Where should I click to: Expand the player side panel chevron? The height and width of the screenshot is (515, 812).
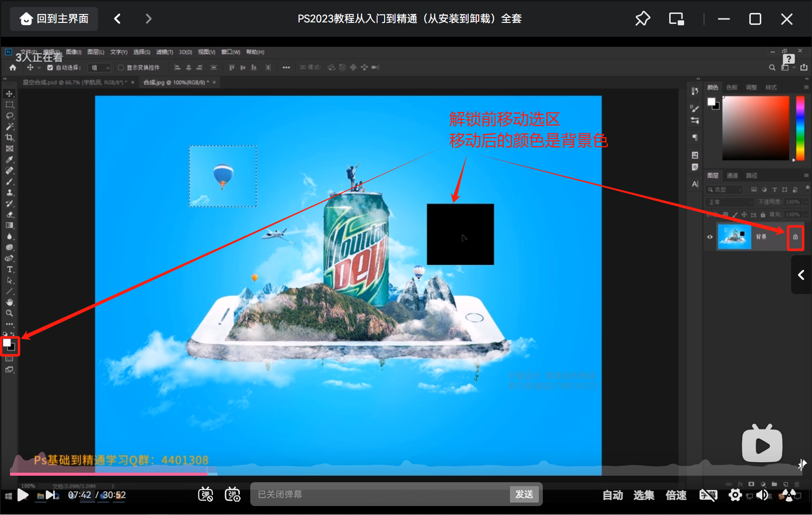point(801,275)
